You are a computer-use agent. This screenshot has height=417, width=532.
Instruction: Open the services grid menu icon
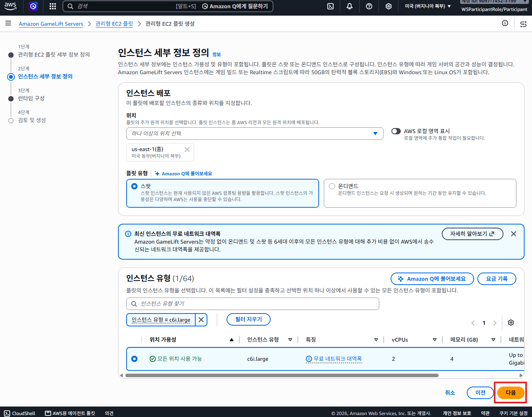pos(53,6)
